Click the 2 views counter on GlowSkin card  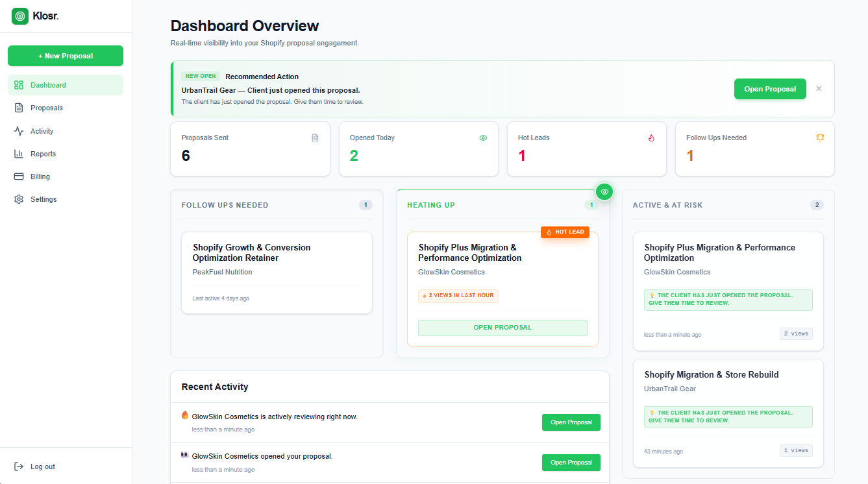(x=796, y=333)
